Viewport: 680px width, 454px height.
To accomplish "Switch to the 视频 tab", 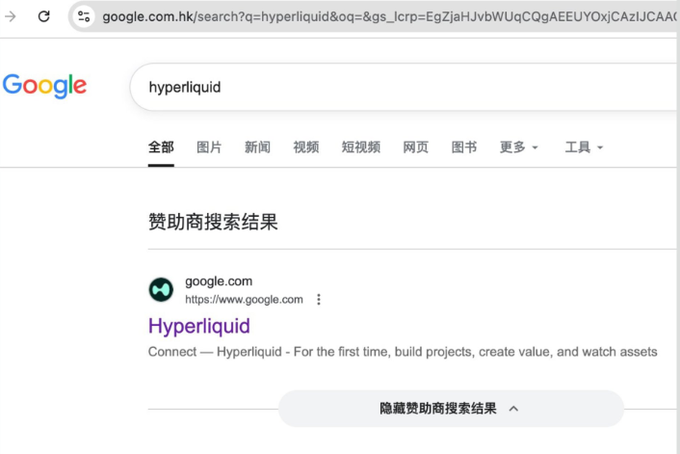I will [x=306, y=147].
